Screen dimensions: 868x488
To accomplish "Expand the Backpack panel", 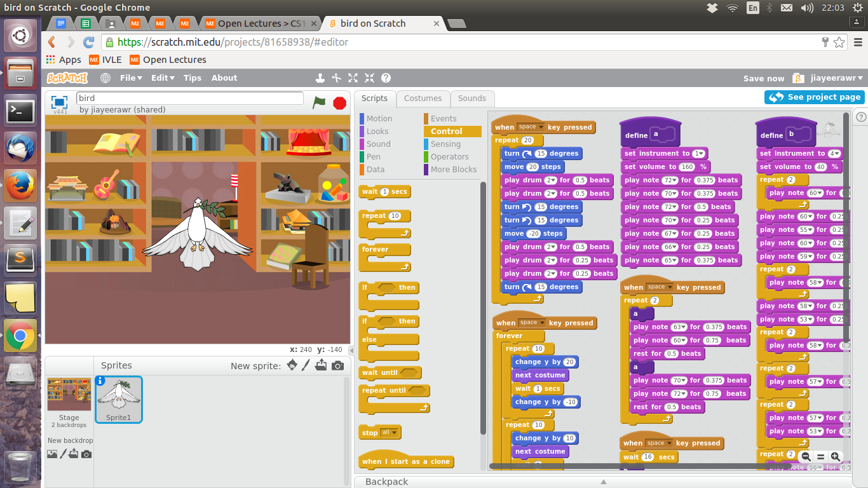I will 604,482.
